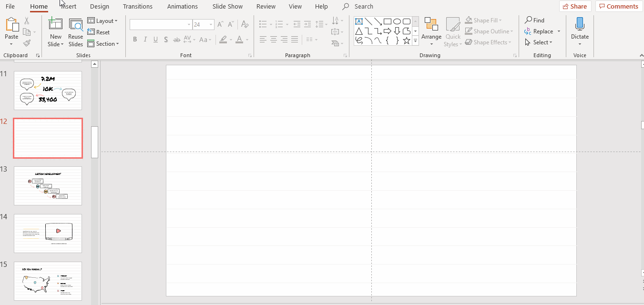The width and height of the screenshot is (644, 305).
Task: Click the Share button
Action: [x=575, y=7]
